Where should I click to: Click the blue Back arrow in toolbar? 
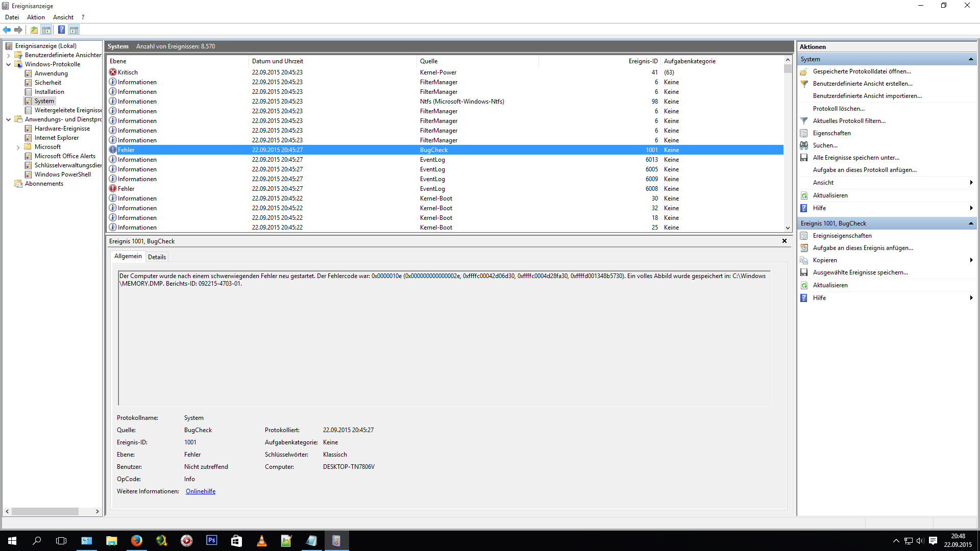(7, 30)
